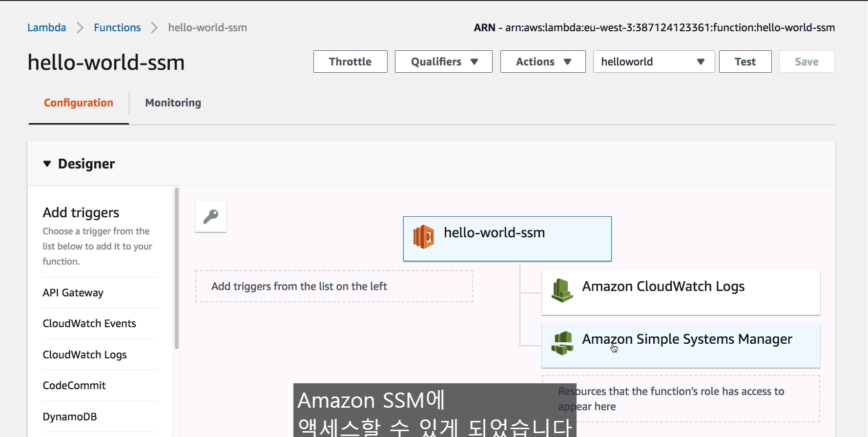Click the hello-world-ssm breadcrumb text
868x437 pixels.
point(207,27)
